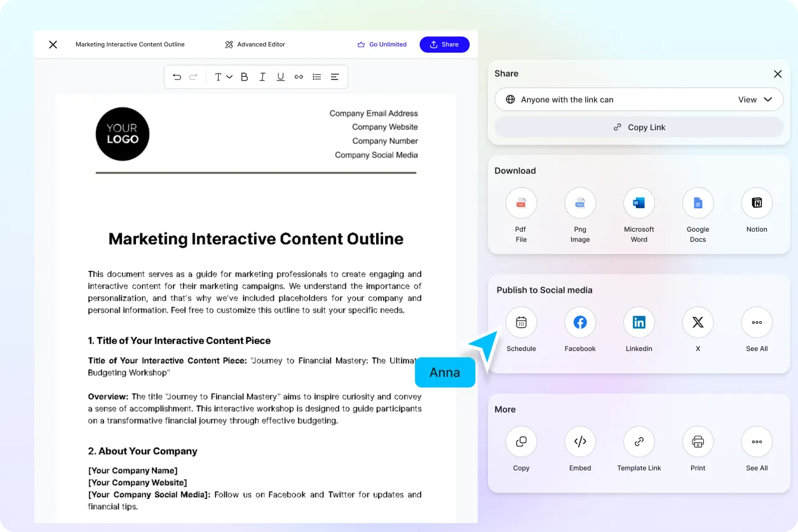Expand the View permission dropdown
The image size is (798, 532).
(x=755, y=100)
